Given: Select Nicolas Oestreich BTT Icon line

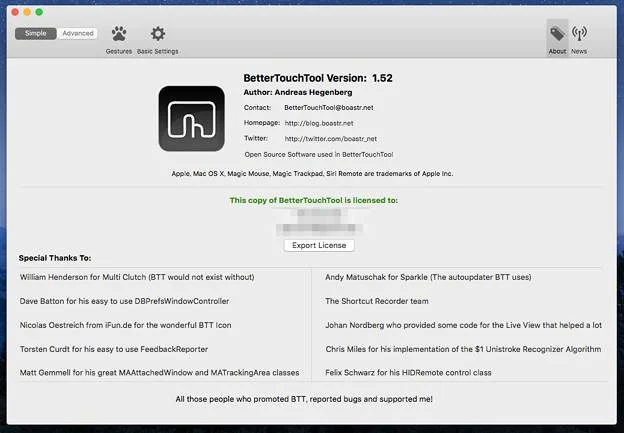Looking at the screenshot, I should click(125, 325).
